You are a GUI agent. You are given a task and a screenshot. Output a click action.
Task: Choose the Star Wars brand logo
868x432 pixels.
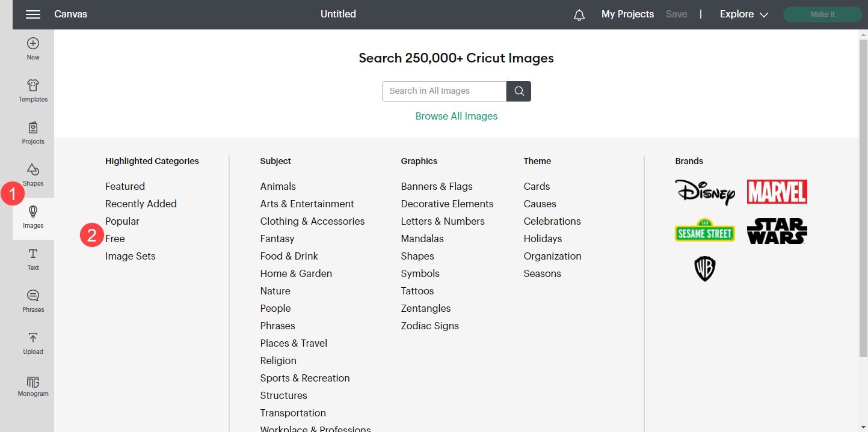(777, 231)
